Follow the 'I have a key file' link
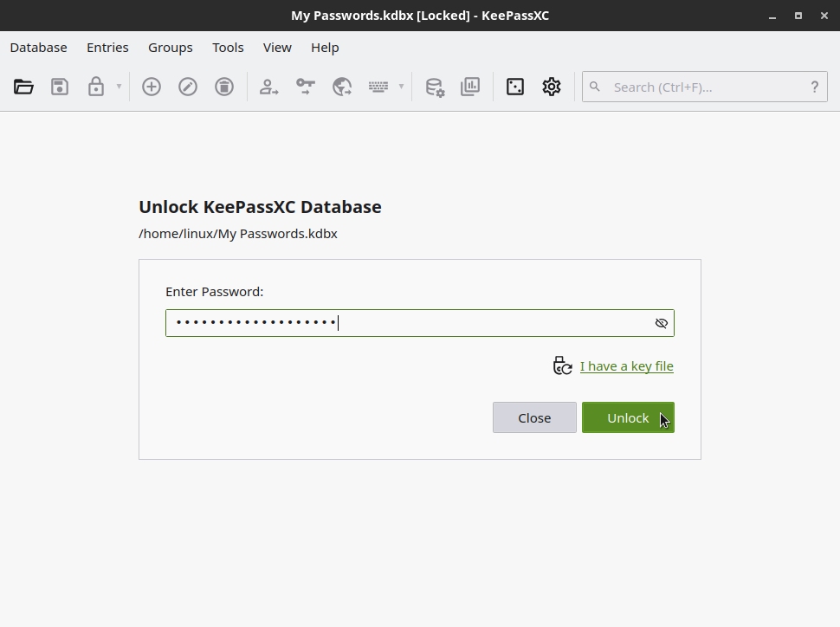The width and height of the screenshot is (840, 627). tap(626, 366)
